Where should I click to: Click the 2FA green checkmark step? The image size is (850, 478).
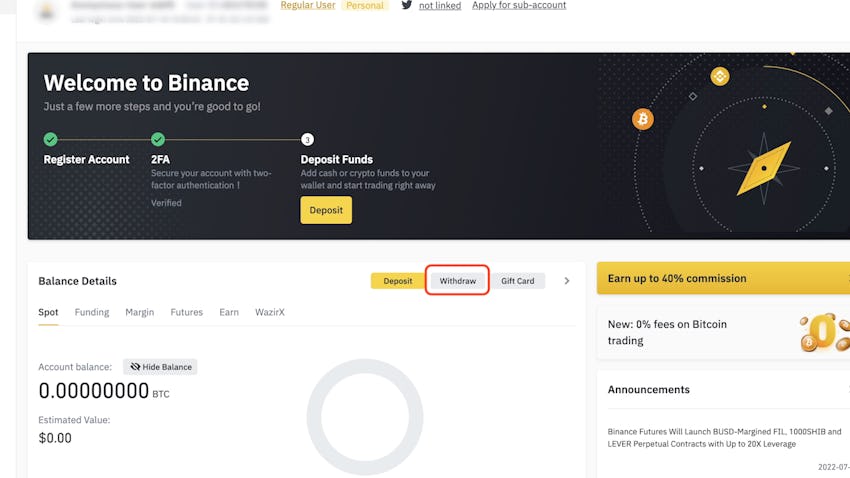[x=158, y=139]
